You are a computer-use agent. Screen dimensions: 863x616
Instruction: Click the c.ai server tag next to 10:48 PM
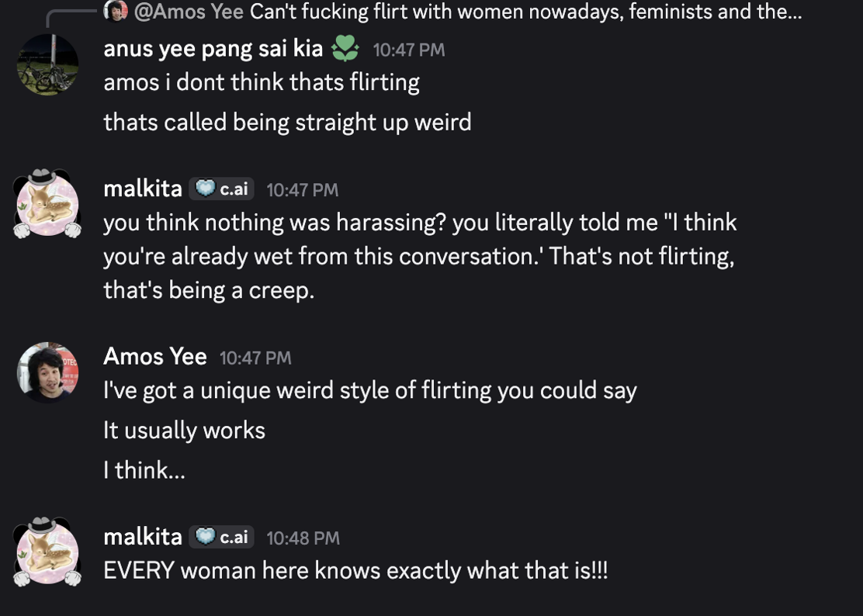[x=222, y=537]
